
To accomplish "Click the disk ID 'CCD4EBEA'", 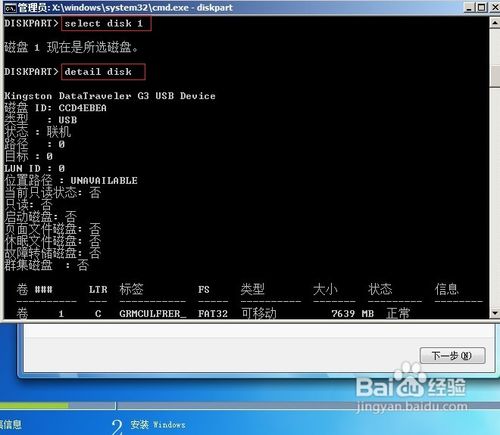I will pos(83,108).
